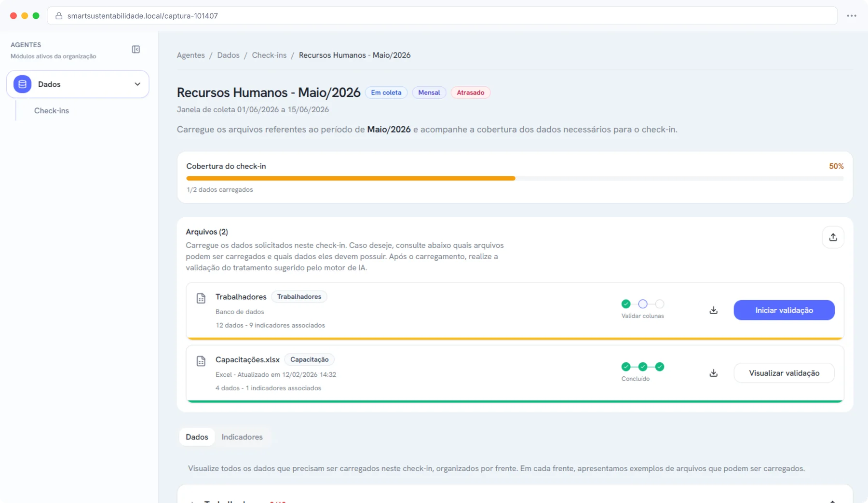Click the Trabalhadores file document icon
Image resolution: width=868 pixels, height=503 pixels.
201,298
